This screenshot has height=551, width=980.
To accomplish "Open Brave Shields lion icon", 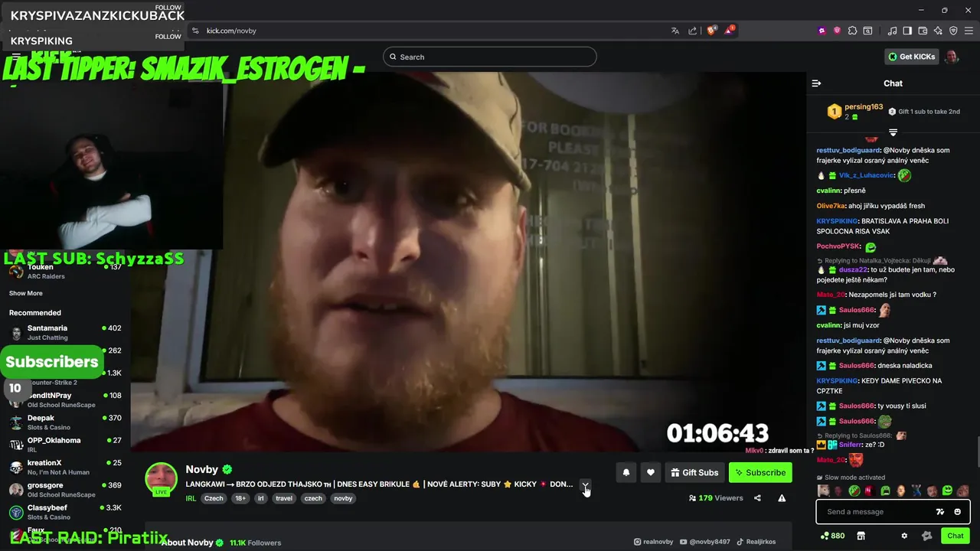I will [x=711, y=31].
